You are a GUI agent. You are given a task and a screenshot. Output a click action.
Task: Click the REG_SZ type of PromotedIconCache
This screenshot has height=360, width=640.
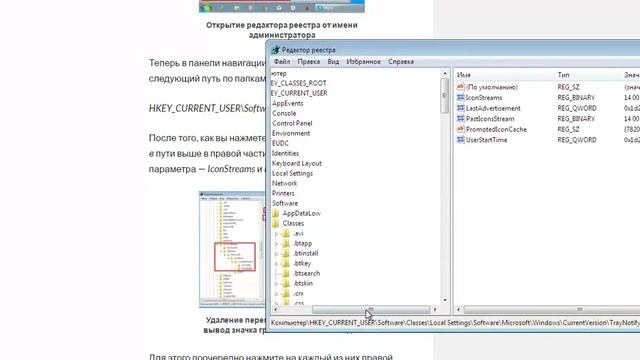tap(568, 129)
